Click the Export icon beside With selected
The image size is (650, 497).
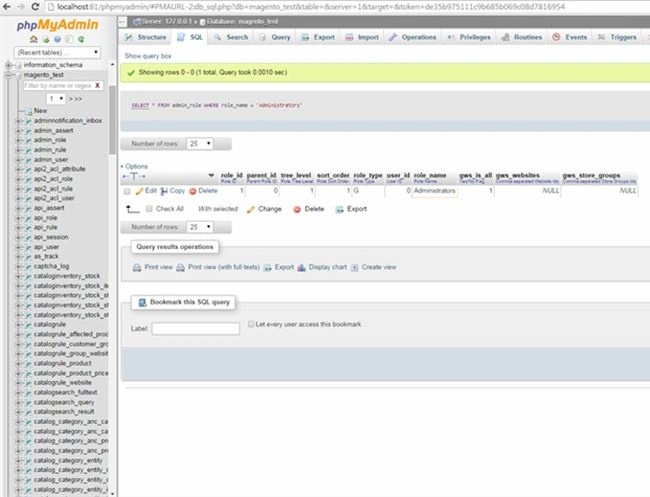[340, 209]
